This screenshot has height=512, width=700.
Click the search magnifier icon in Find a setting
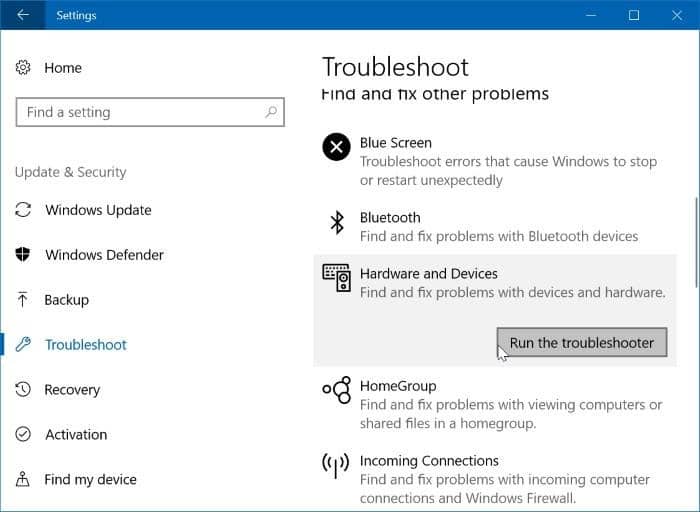coord(271,112)
